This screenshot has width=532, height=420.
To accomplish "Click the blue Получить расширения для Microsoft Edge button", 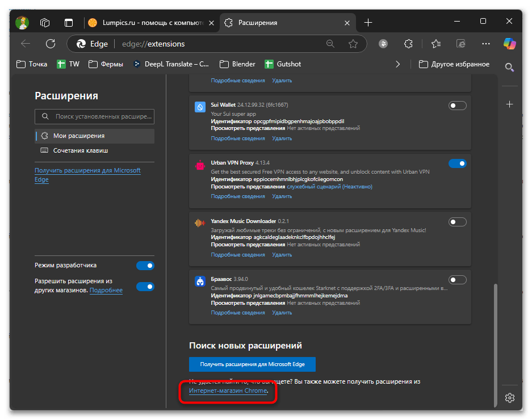I will click(x=253, y=364).
